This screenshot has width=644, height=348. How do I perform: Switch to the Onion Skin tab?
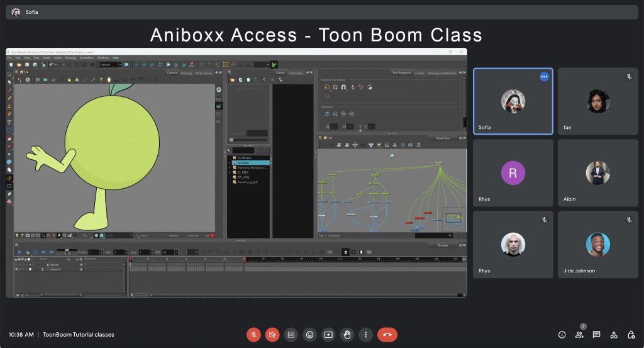pyautogui.click(x=296, y=73)
